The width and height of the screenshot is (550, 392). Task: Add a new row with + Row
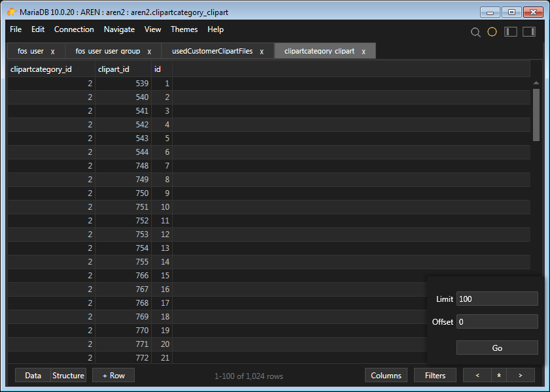coord(112,375)
